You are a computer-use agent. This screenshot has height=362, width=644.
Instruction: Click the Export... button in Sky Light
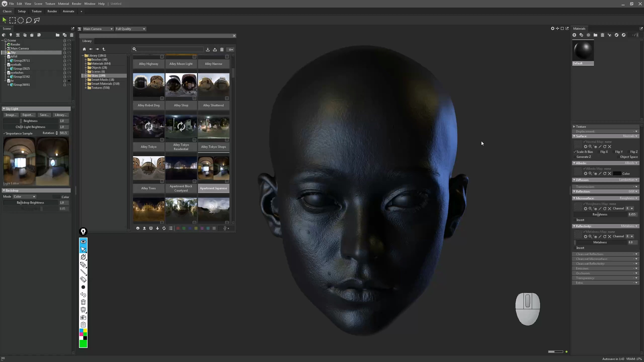coord(28,115)
